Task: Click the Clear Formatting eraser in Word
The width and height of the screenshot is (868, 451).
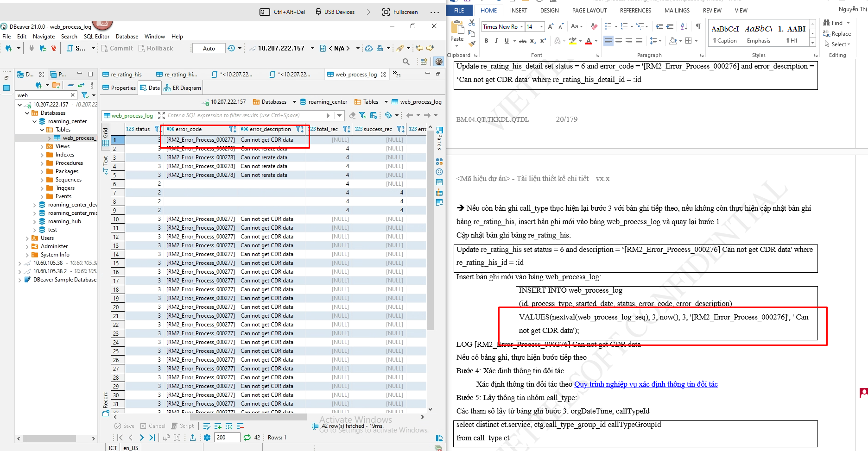Action: pos(594,27)
